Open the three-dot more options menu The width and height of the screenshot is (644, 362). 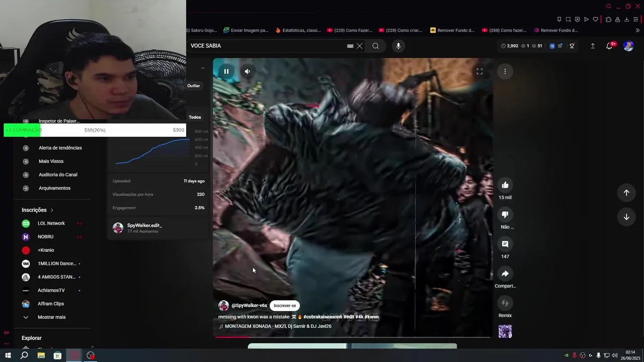pyautogui.click(x=505, y=71)
